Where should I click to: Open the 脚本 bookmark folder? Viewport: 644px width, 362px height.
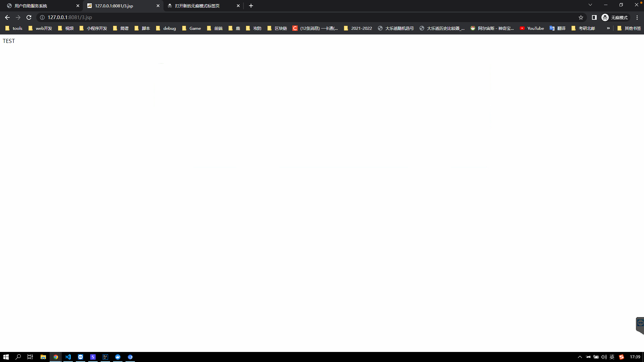(142, 28)
